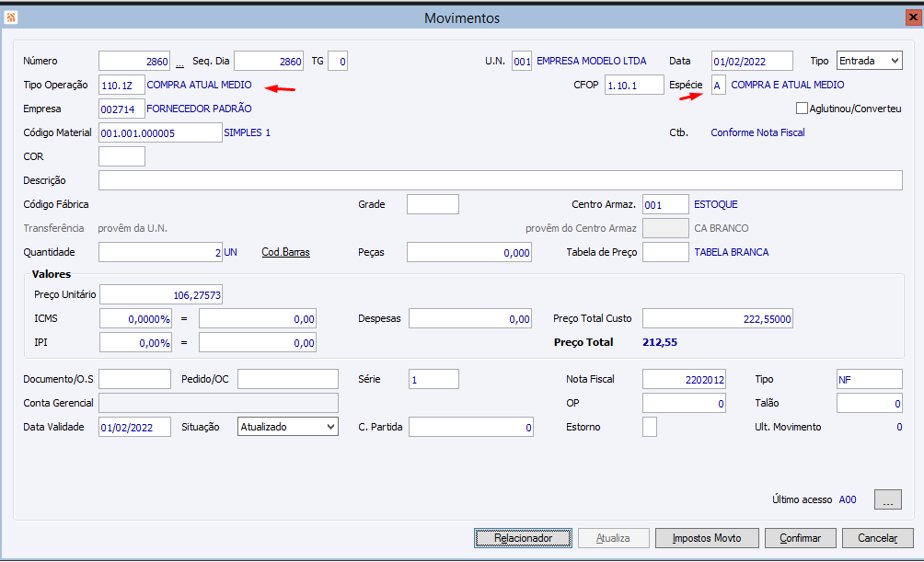Image resolution: width=924 pixels, height=562 pixels.
Task: Click the Data field 01/02/2022
Action: 752,62
